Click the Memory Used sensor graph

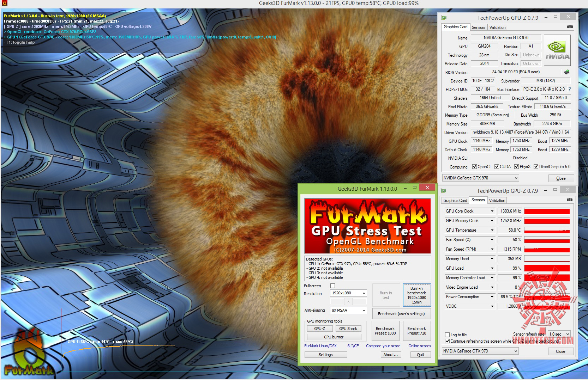(547, 259)
